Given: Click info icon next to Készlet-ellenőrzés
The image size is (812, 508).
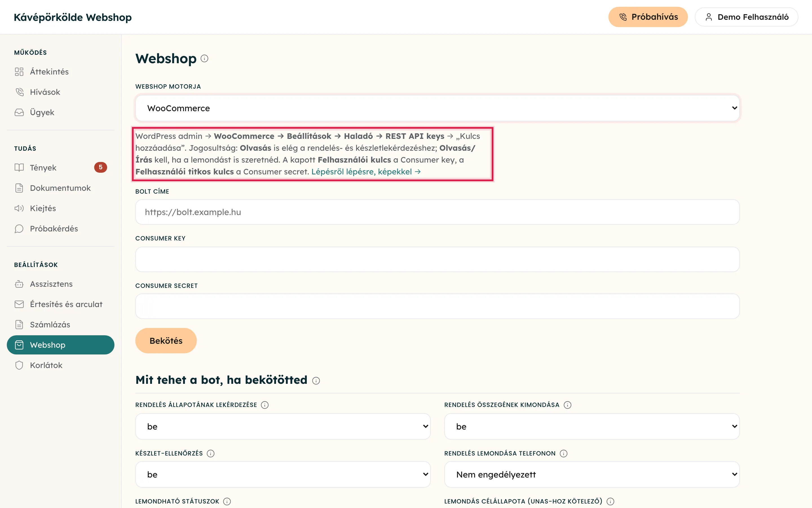Looking at the screenshot, I should click(211, 453).
